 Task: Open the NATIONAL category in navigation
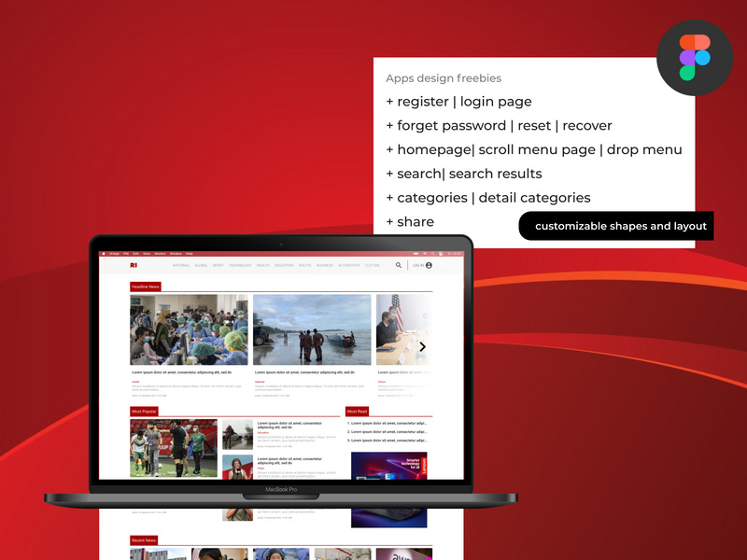[181, 265]
